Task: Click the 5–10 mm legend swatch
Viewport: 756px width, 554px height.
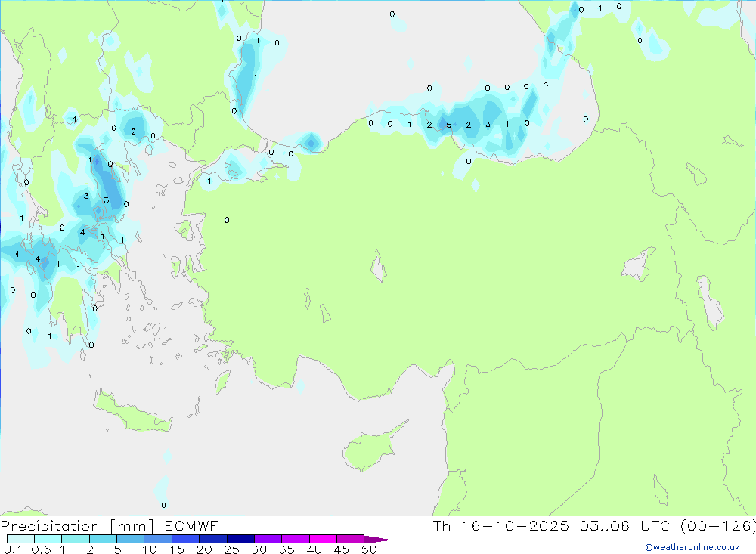Action: click(131, 539)
